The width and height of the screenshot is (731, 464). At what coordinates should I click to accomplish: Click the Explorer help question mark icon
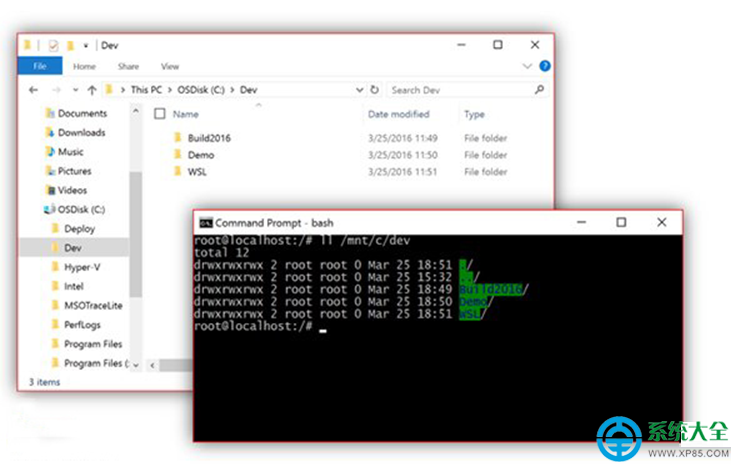click(x=545, y=66)
